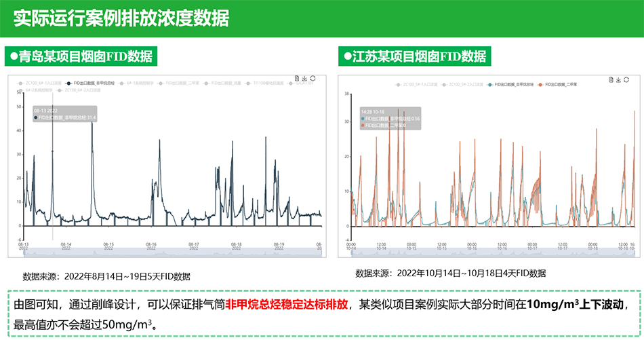Select heading 青岛某项目烟囱FID数据
This screenshot has height=340, width=644.
(81, 56)
